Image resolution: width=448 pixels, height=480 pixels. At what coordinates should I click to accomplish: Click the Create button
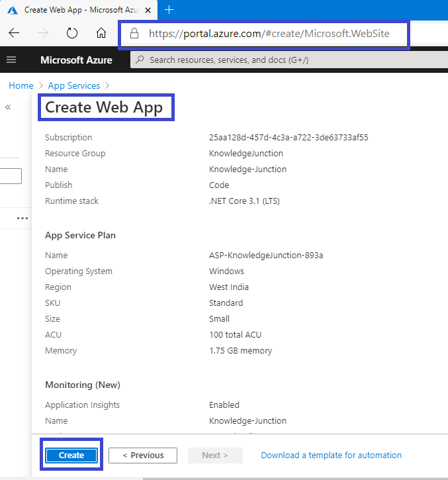[x=71, y=456]
